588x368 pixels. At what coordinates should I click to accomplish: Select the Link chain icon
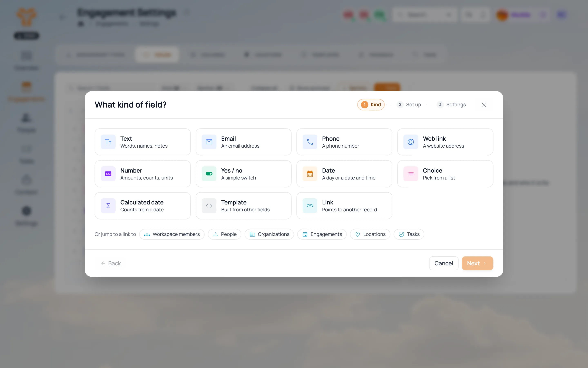[x=310, y=206]
